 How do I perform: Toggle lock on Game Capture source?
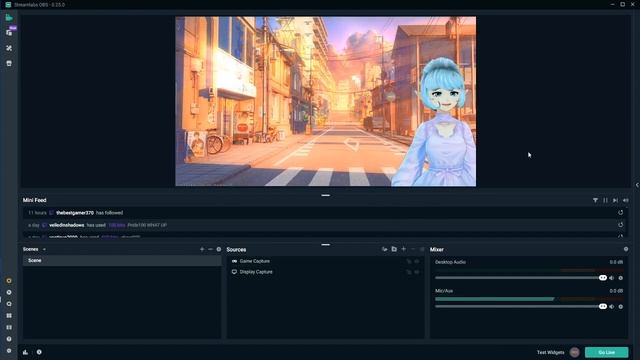point(409,261)
